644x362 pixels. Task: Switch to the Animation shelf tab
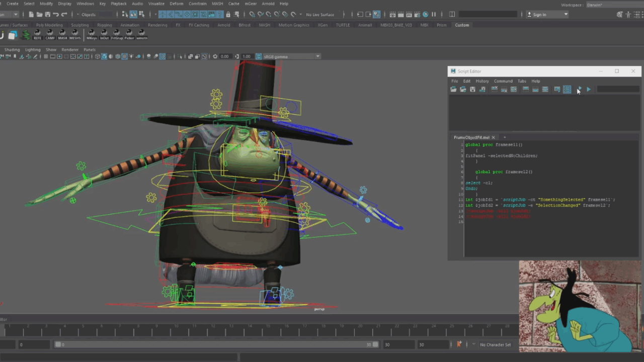coord(130,25)
